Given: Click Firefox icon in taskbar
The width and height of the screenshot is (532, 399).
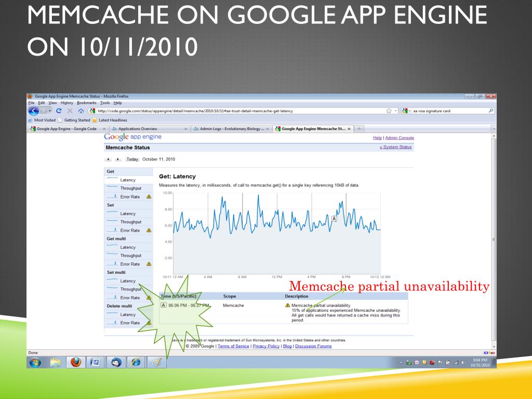Looking at the screenshot, I should click(x=76, y=362).
